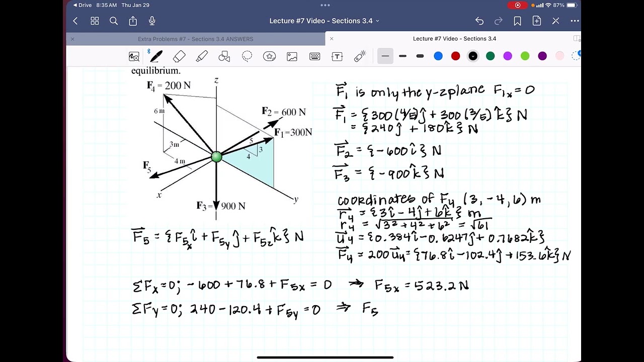644x362 pixels.
Task: Pick the blue pen color
Action: [438, 56]
